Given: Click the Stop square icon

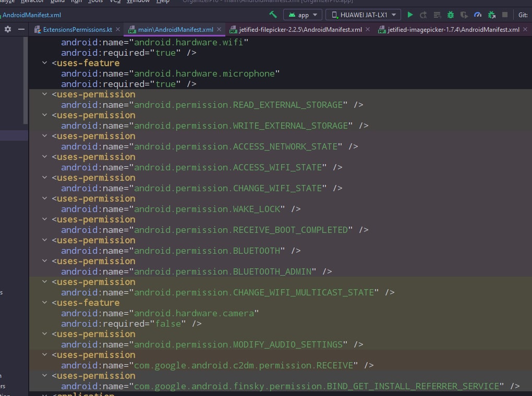Looking at the screenshot, I should [x=505, y=15].
